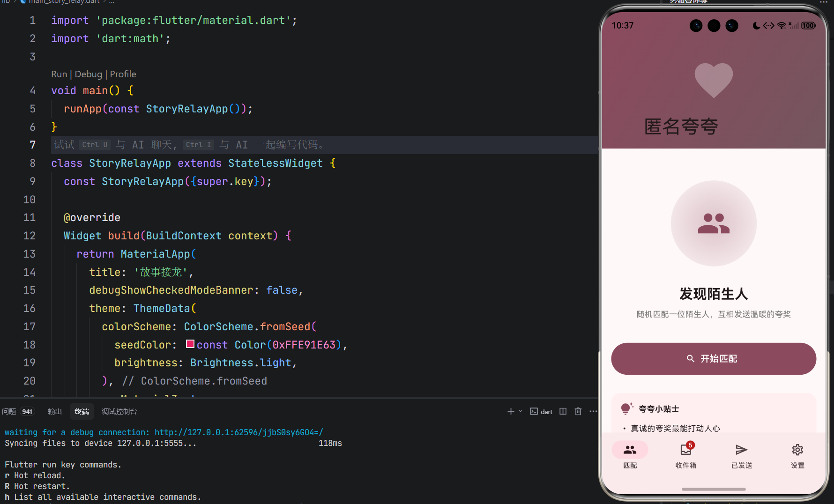Click the Profile CodeLens above main()

coord(123,74)
